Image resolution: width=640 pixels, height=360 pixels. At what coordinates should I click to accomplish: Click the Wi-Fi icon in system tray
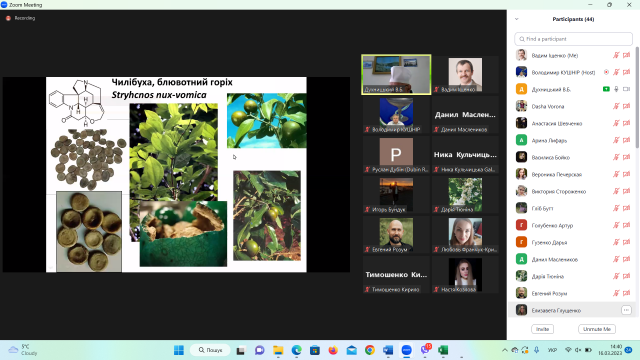(x=568, y=350)
